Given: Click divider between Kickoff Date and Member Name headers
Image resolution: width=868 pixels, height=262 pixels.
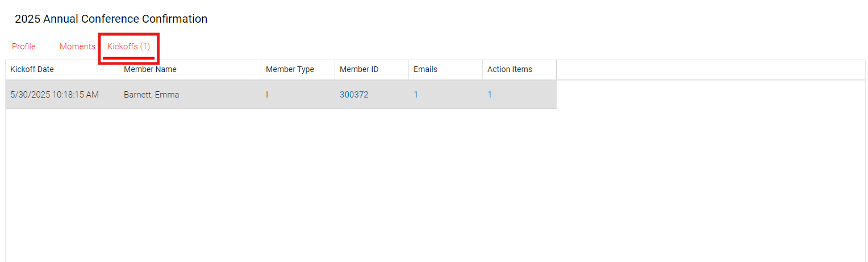Looking at the screenshot, I should click(x=119, y=70).
